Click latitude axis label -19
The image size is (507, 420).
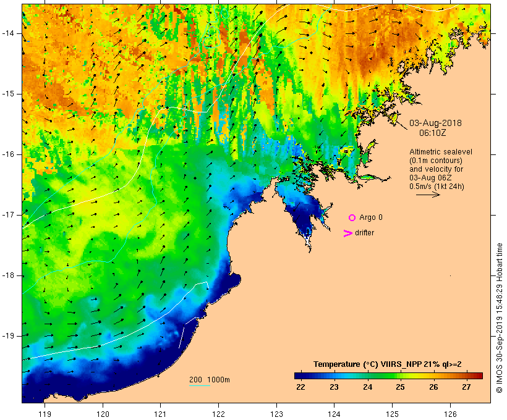pyautogui.click(x=8, y=336)
